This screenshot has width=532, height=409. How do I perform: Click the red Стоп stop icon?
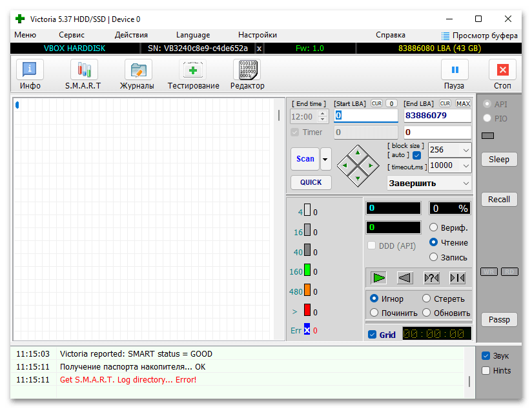tap(502, 70)
